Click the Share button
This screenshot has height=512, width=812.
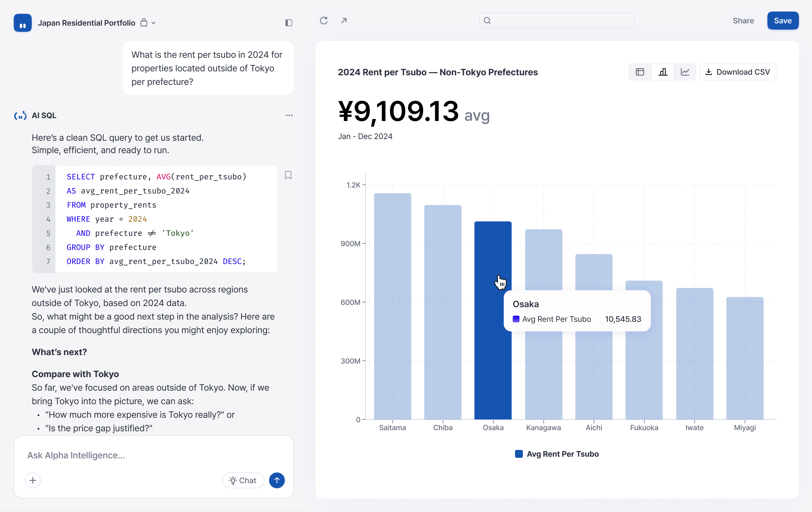point(743,21)
